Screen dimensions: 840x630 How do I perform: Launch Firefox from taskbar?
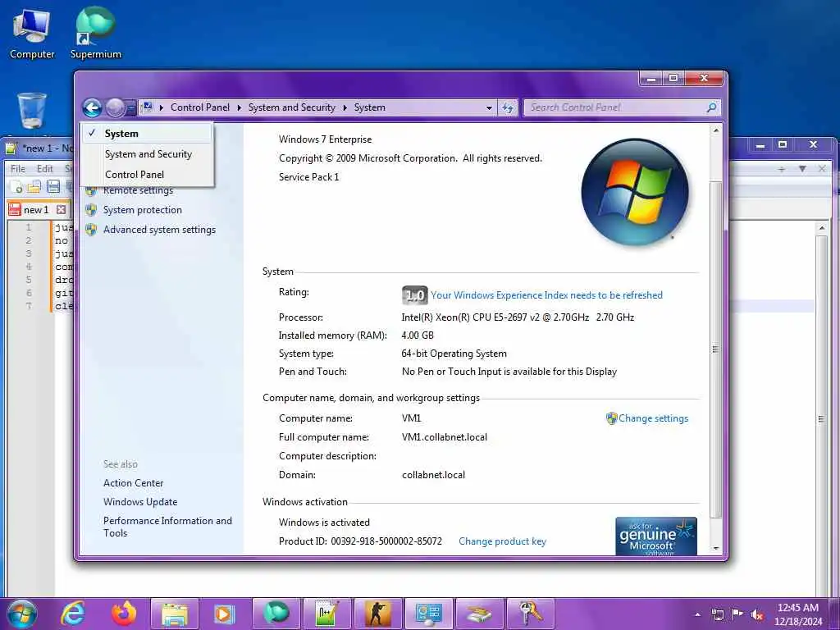pyautogui.click(x=124, y=614)
